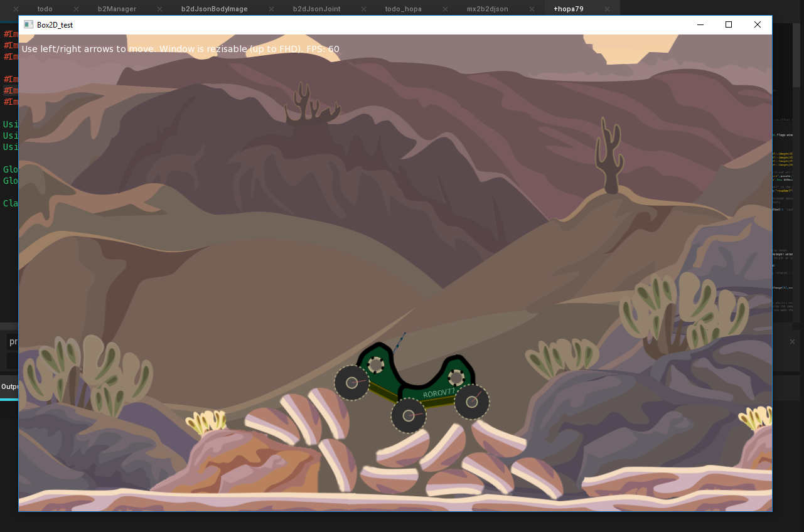Close the Box2D_test window
This screenshot has height=532, width=804.
tap(757, 24)
